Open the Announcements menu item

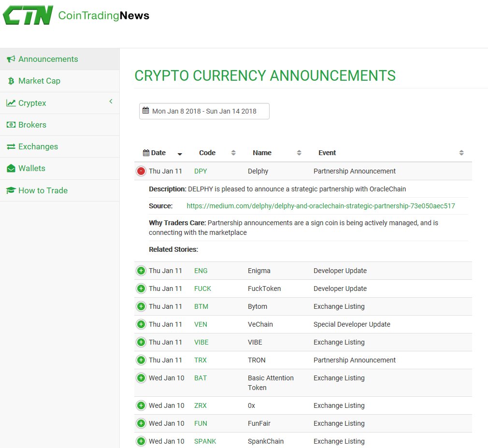(x=60, y=59)
